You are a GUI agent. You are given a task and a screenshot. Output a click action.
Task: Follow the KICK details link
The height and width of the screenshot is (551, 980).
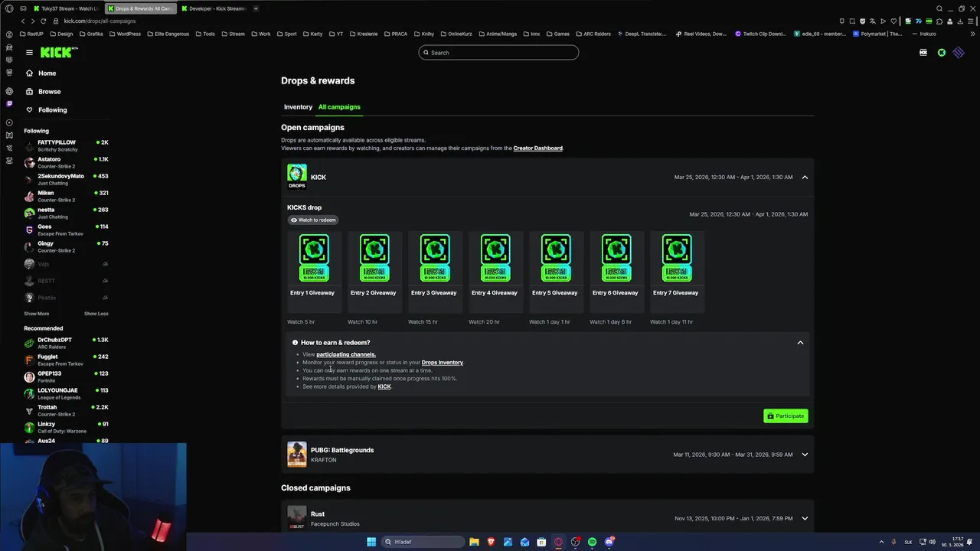click(384, 386)
